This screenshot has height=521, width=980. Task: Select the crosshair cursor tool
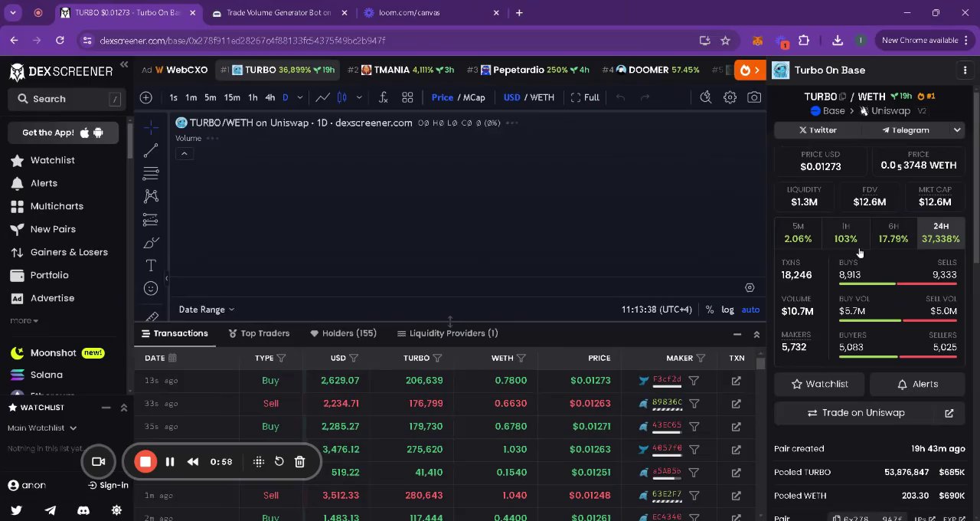(151, 127)
